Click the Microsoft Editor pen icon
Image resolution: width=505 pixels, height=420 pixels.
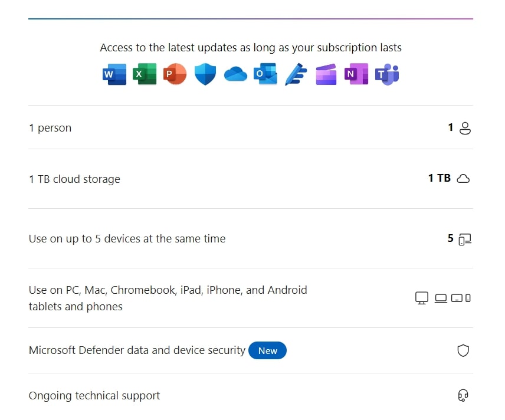(x=296, y=74)
